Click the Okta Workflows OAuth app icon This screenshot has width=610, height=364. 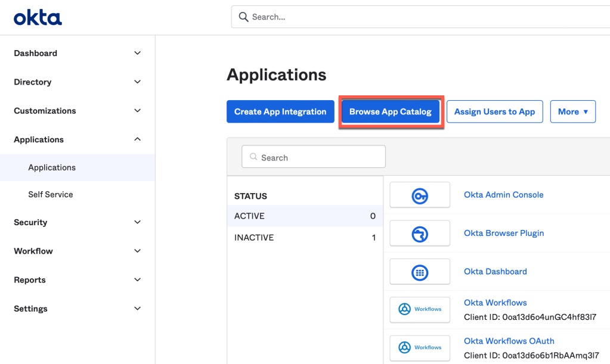click(420, 347)
